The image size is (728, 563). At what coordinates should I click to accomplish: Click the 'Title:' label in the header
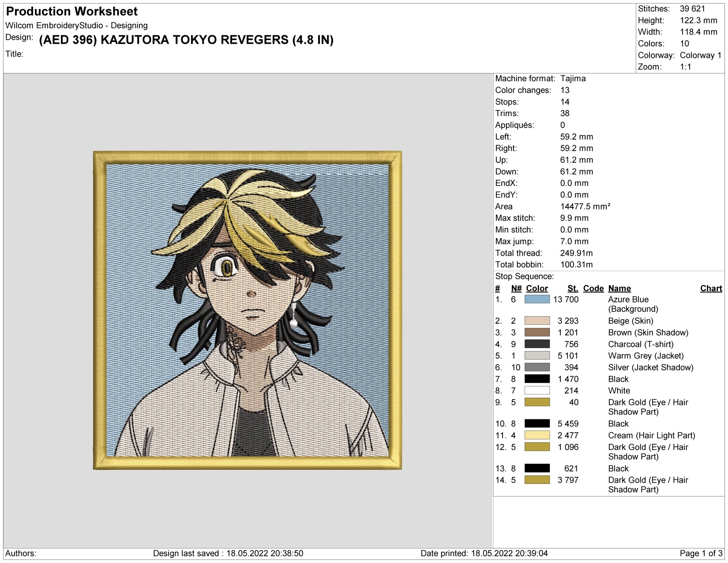click(x=14, y=54)
